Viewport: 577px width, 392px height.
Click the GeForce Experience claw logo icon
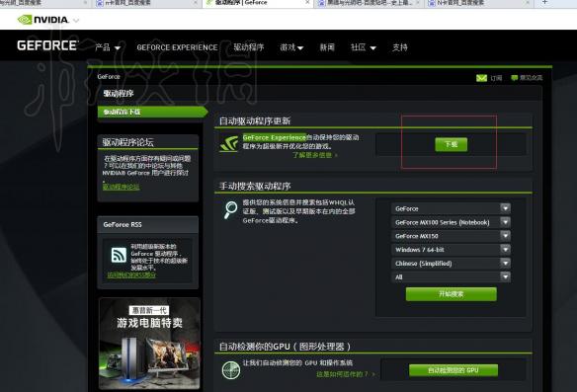229,144
